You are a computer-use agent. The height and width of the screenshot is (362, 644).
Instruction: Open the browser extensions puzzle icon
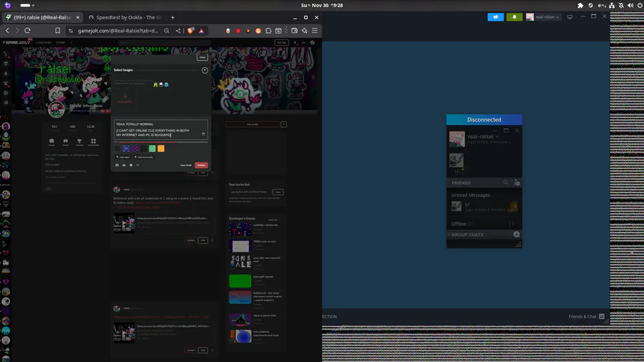pyautogui.click(x=268, y=31)
